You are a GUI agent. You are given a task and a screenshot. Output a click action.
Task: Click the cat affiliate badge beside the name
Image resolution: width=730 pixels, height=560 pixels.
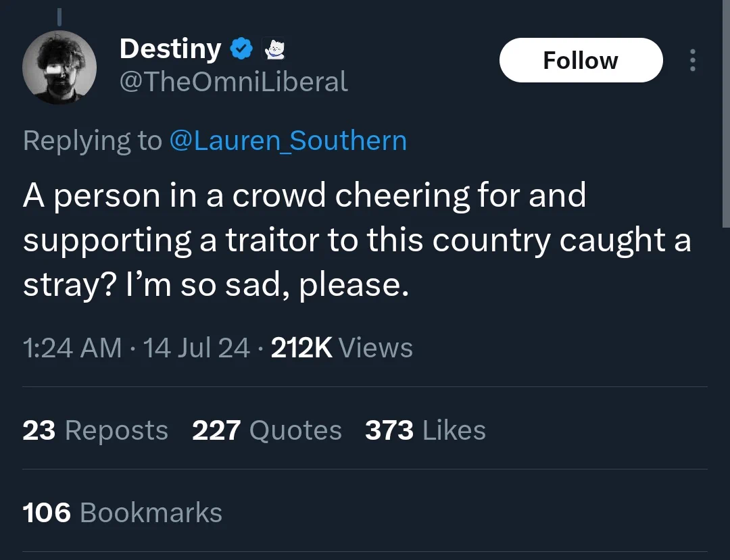click(x=274, y=49)
